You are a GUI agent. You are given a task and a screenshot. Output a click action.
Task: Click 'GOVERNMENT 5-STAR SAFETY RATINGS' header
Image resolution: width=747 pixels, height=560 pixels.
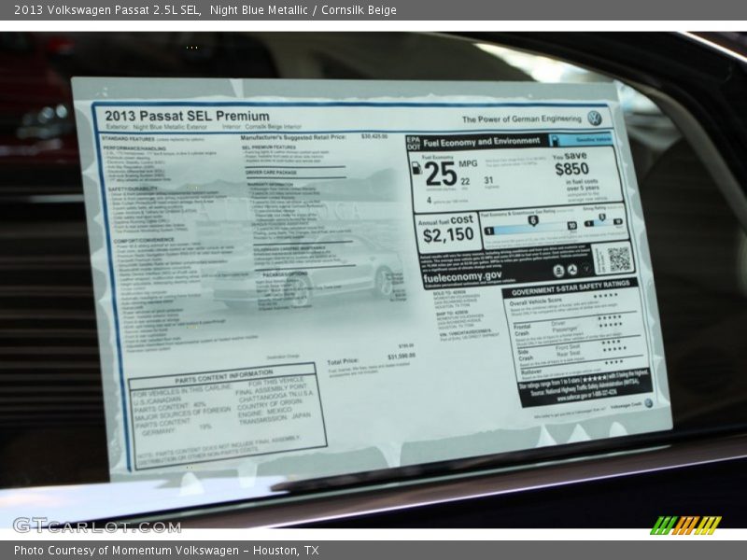pos(571,288)
